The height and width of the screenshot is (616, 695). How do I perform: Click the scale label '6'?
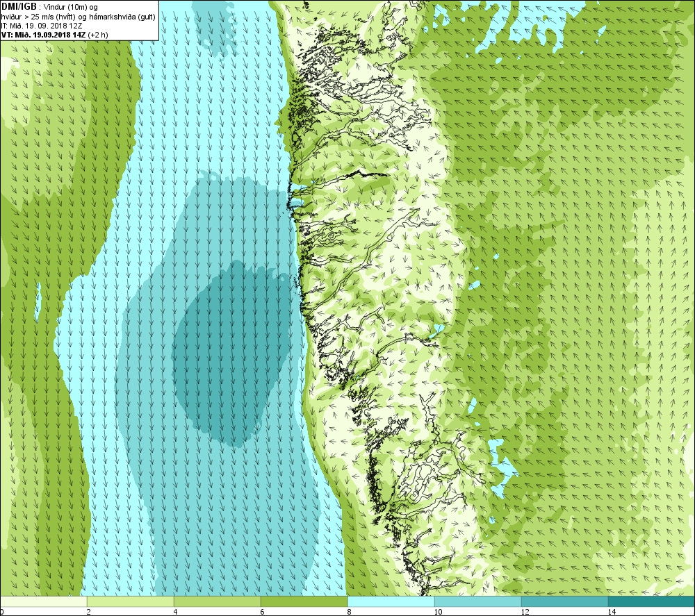[263, 612]
